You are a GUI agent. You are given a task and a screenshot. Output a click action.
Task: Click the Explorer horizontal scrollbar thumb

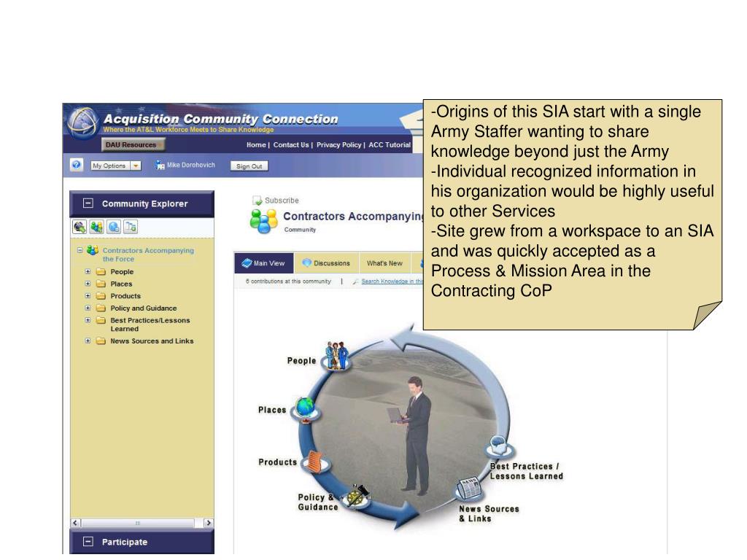pyautogui.click(x=138, y=523)
